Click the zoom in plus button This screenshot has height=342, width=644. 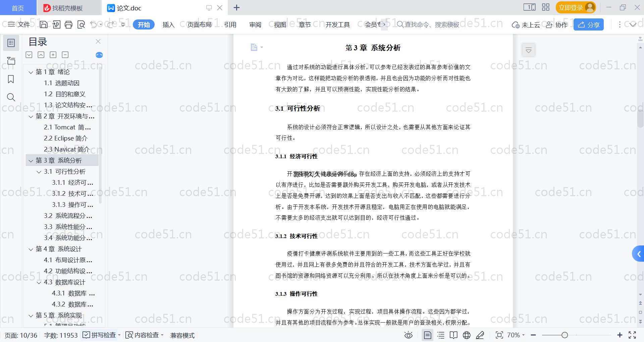(x=620, y=335)
